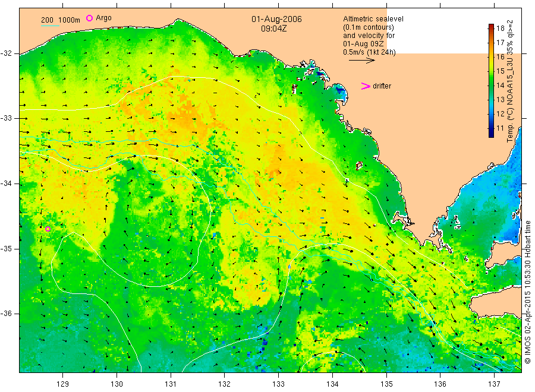535x392 pixels.
Task: Click the '0.5m/s (1kt 24h)' text
Action: pos(369,52)
